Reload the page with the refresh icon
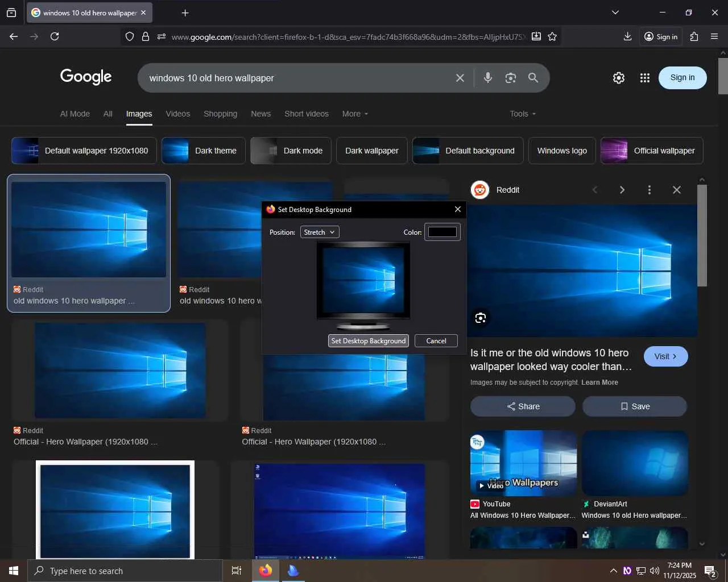The image size is (728, 582). coord(55,36)
